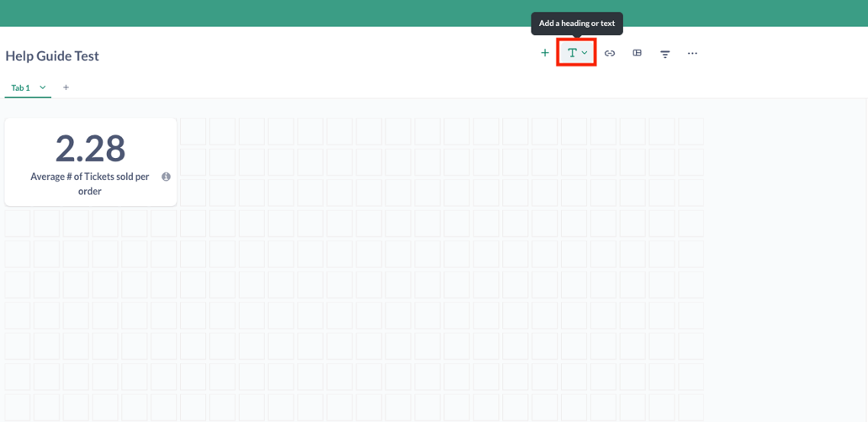Image resolution: width=868 pixels, height=422 pixels.
Task: Open the dropdown chevron beside the T icon
Action: [x=585, y=53]
